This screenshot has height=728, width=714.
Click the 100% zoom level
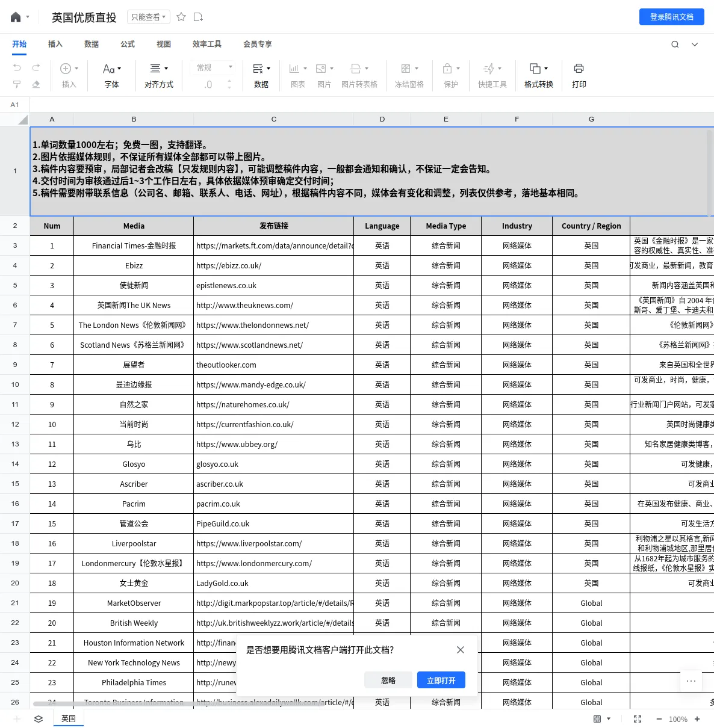click(x=678, y=719)
